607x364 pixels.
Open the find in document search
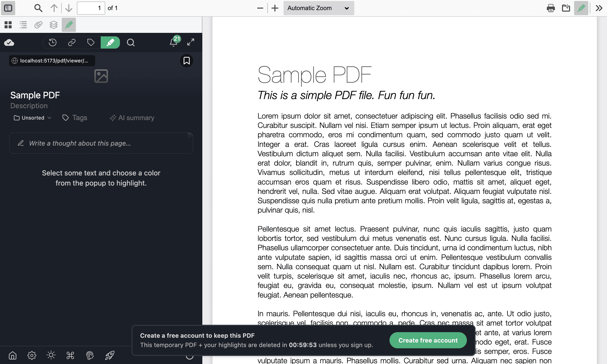click(38, 8)
